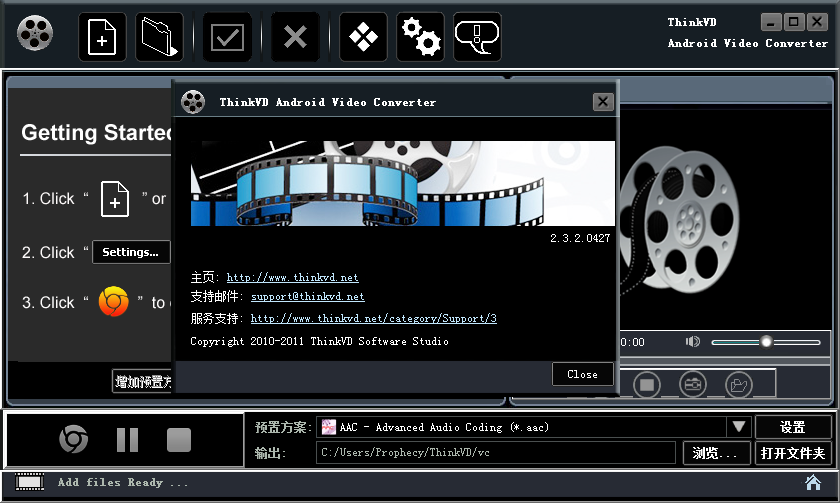Mute the preview volume speaker icon

(x=693, y=341)
